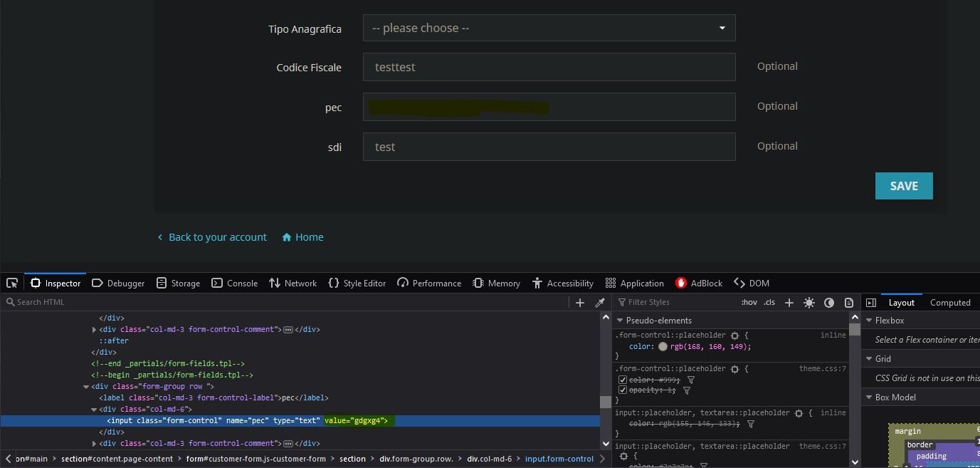The height and width of the screenshot is (468, 980).
Task: Add a new style rule
Action: 789,303
